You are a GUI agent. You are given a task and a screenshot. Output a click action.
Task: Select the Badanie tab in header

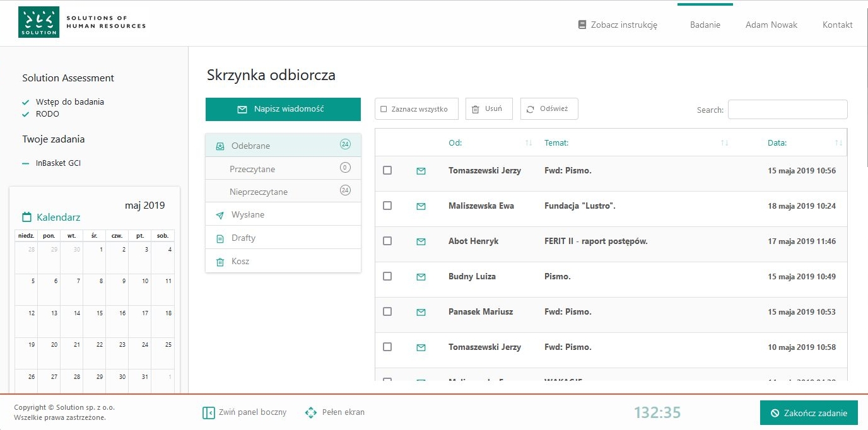click(705, 25)
